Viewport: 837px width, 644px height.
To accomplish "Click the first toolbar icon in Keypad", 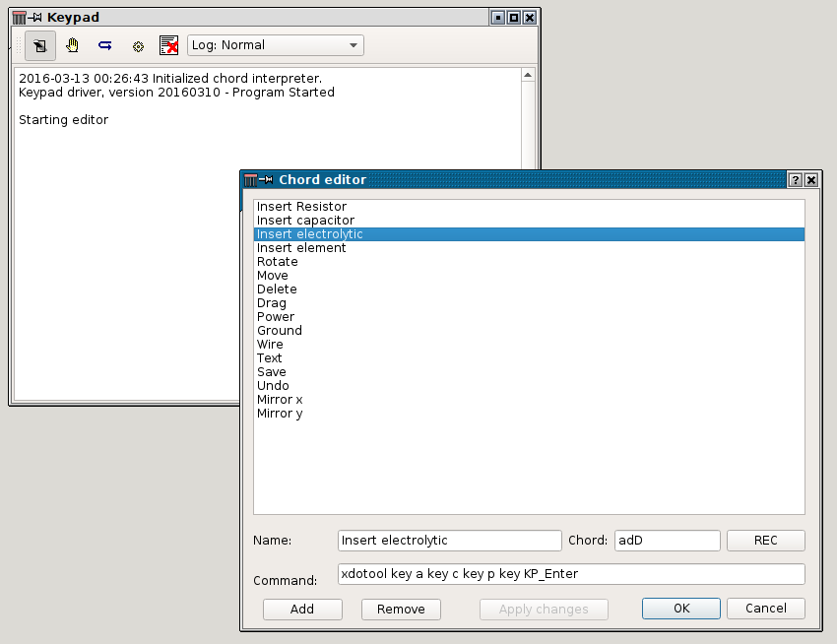I will point(40,45).
